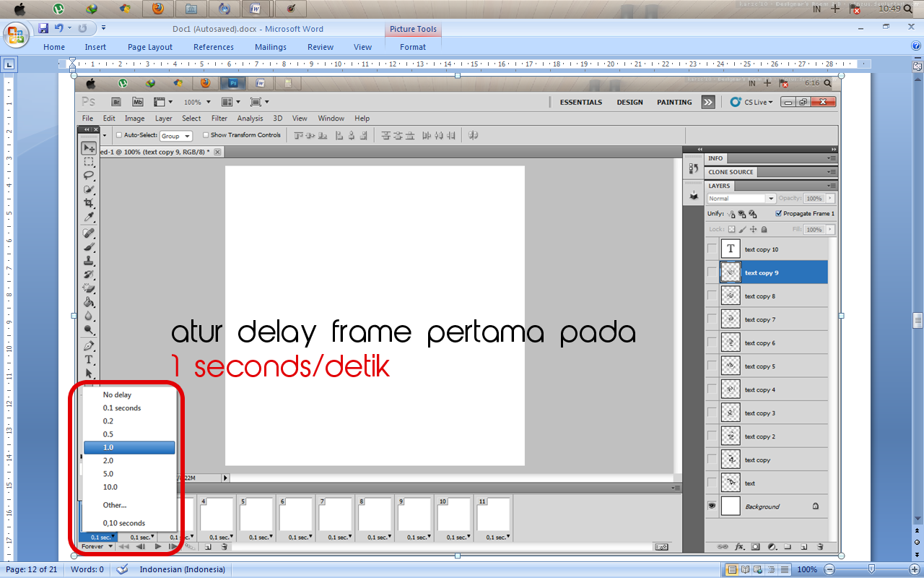Click the Zoom In plus button

click(x=915, y=569)
